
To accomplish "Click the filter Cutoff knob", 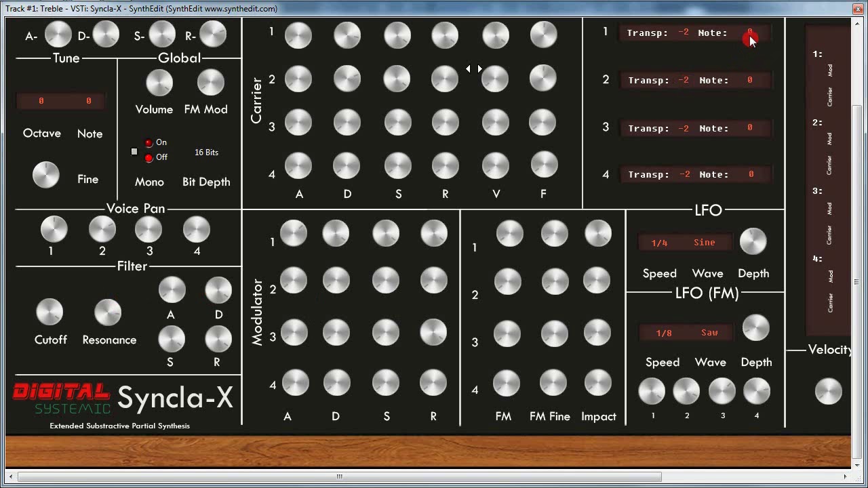I will [49, 312].
